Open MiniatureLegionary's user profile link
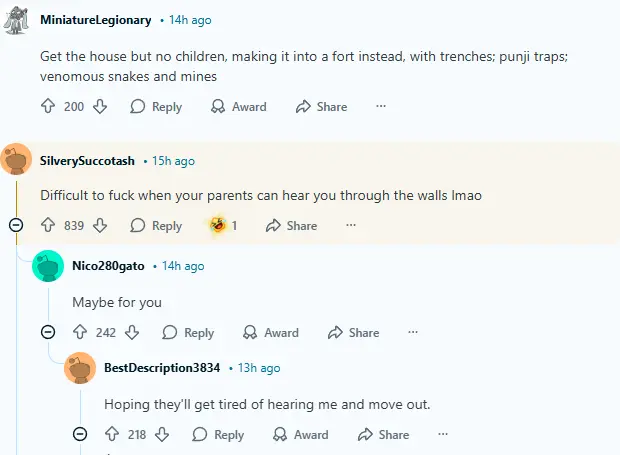The image size is (620, 455). click(96, 20)
